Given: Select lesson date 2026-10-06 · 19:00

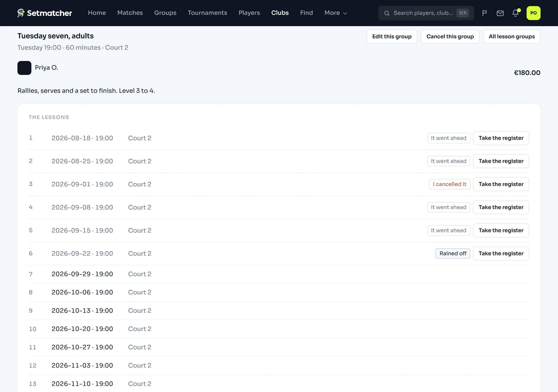Looking at the screenshot, I should coord(82,292).
